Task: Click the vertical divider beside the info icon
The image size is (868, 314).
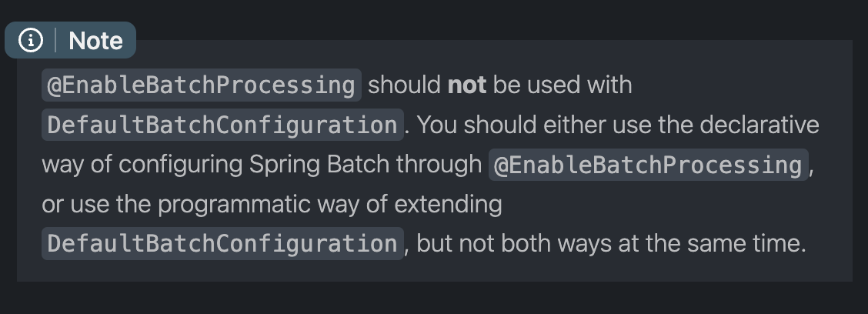Action: tap(55, 41)
